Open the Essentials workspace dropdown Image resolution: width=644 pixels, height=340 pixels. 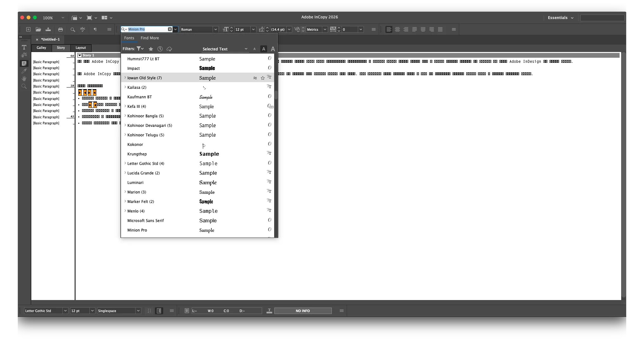560,18
